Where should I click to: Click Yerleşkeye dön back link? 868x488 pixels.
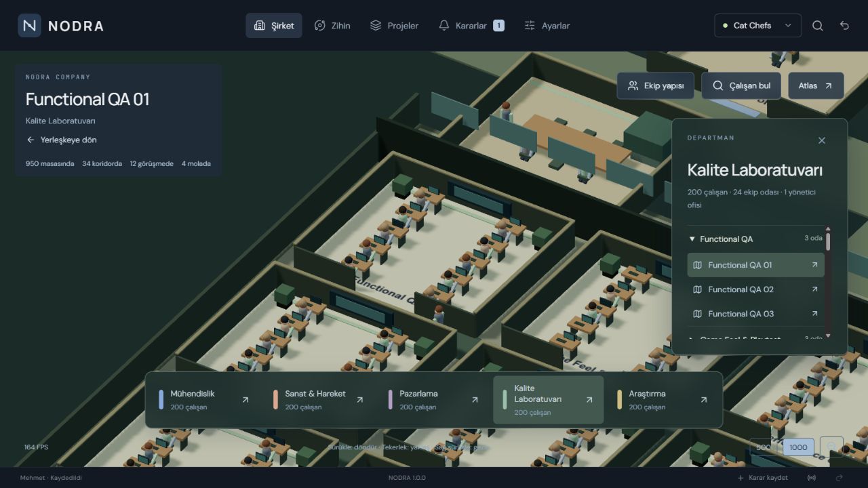click(x=62, y=140)
